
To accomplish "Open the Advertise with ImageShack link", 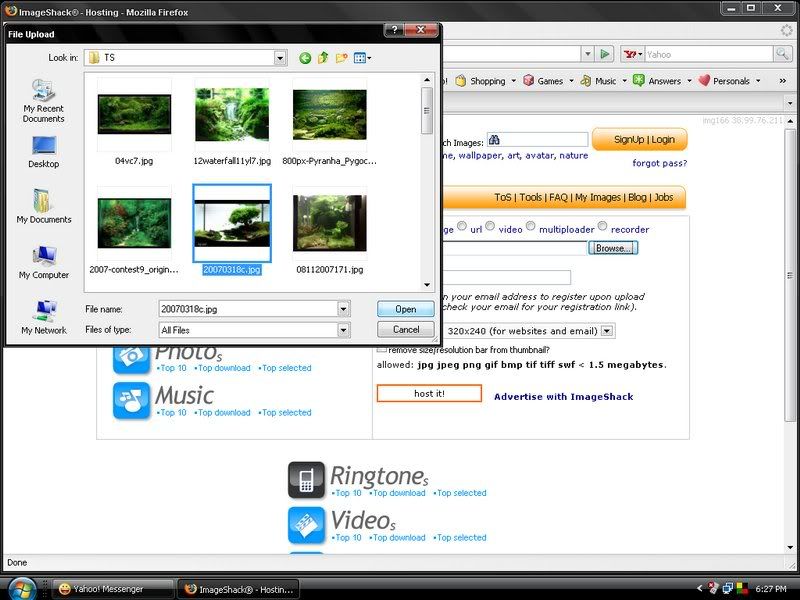I will (x=563, y=397).
